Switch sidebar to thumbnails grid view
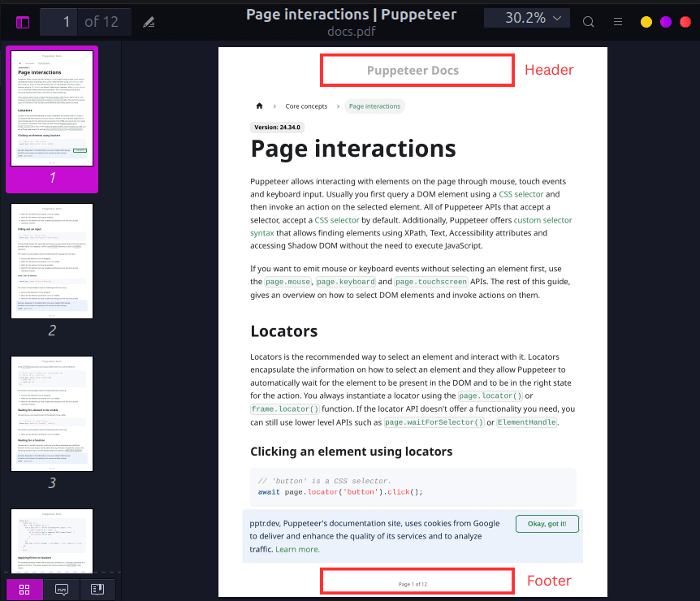Image resolution: width=700 pixels, height=601 pixels. point(23,590)
